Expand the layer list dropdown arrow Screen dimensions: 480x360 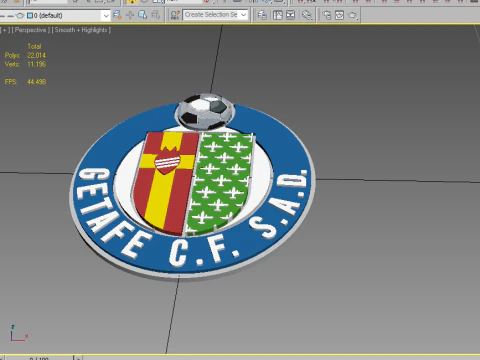(x=106, y=15)
